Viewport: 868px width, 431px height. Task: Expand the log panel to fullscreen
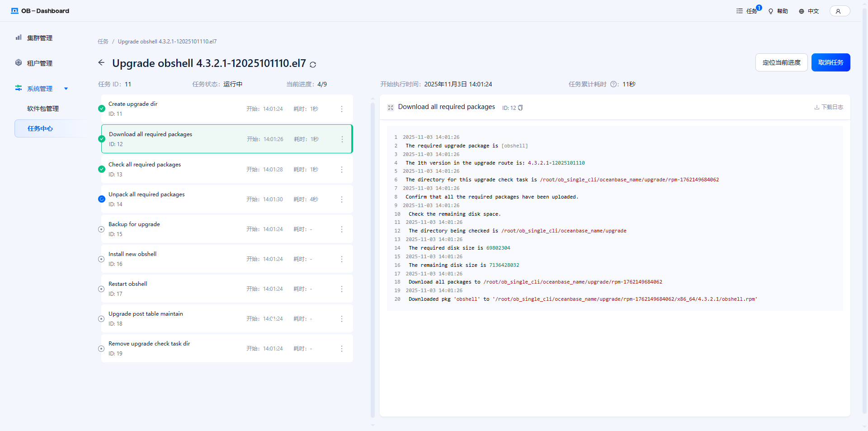[391, 108]
